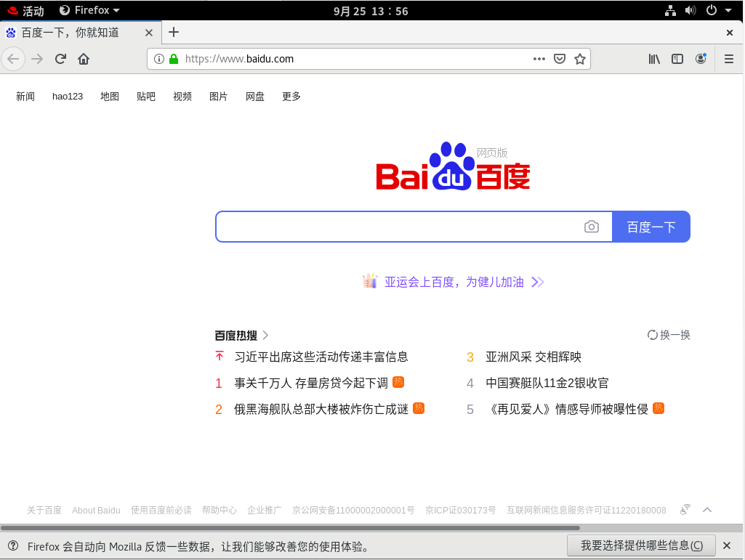Click the 百度一下 search button
This screenshot has height=560, width=745.
click(x=651, y=227)
